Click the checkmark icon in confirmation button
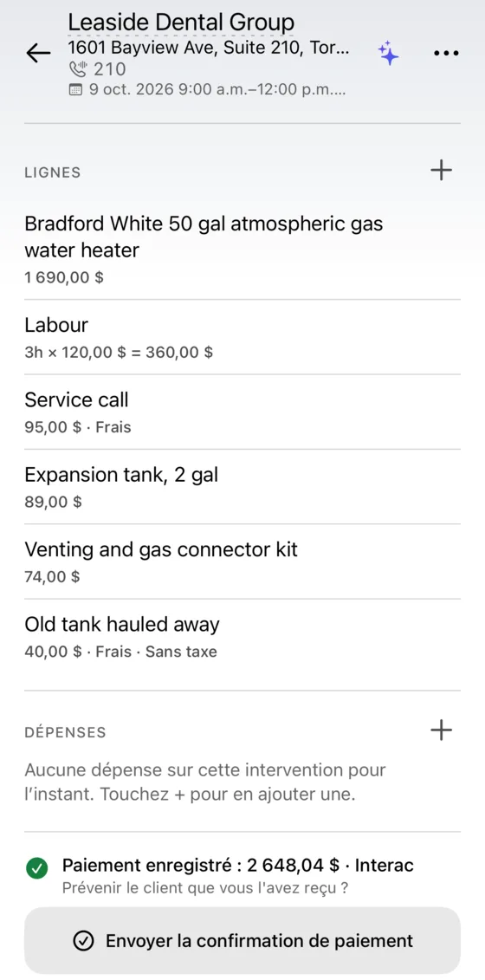The image size is (485, 980). (83, 941)
